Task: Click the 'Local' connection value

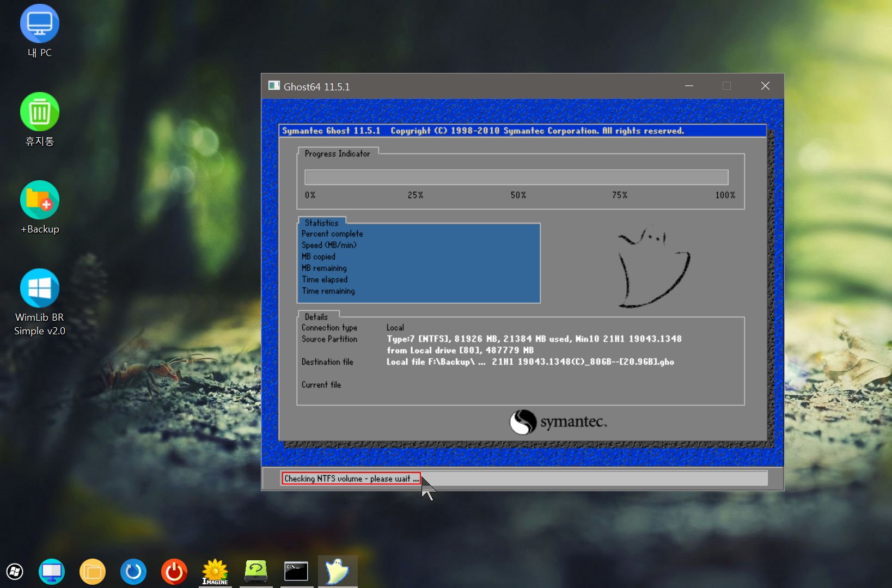Action: coord(395,328)
